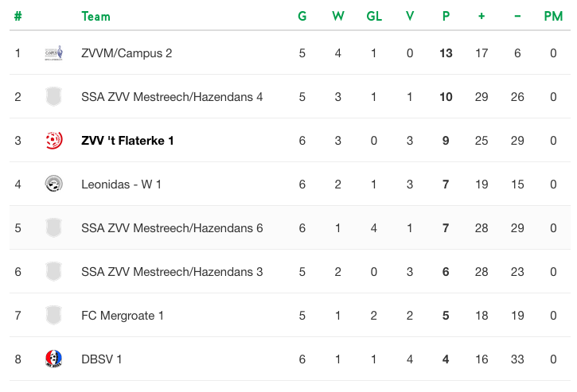This screenshot has width=577, height=392.
Task: Click placeholder shield for Mestreech/Hazendans 4
Action: click(54, 97)
